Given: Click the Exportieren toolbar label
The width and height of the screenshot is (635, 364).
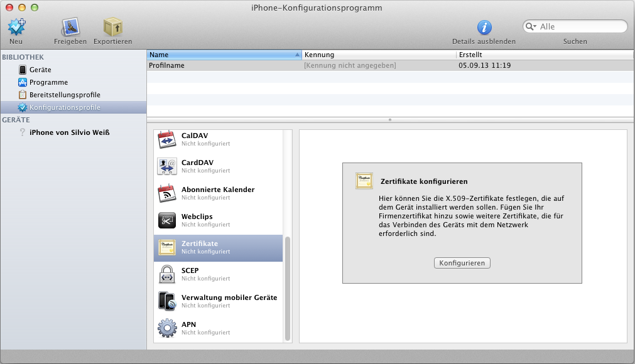Looking at the screenshot, I should pyautogui.click(x=112, y=41).
